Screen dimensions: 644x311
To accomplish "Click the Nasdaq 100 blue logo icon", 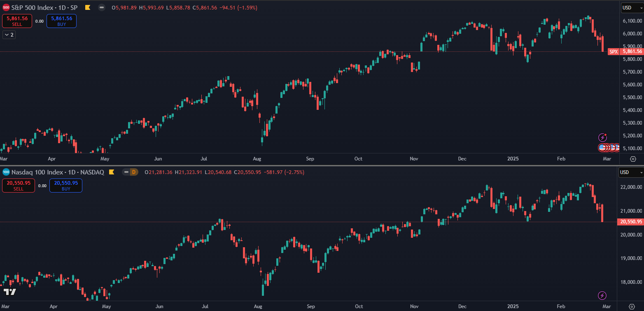I will (x=6, y=172).
